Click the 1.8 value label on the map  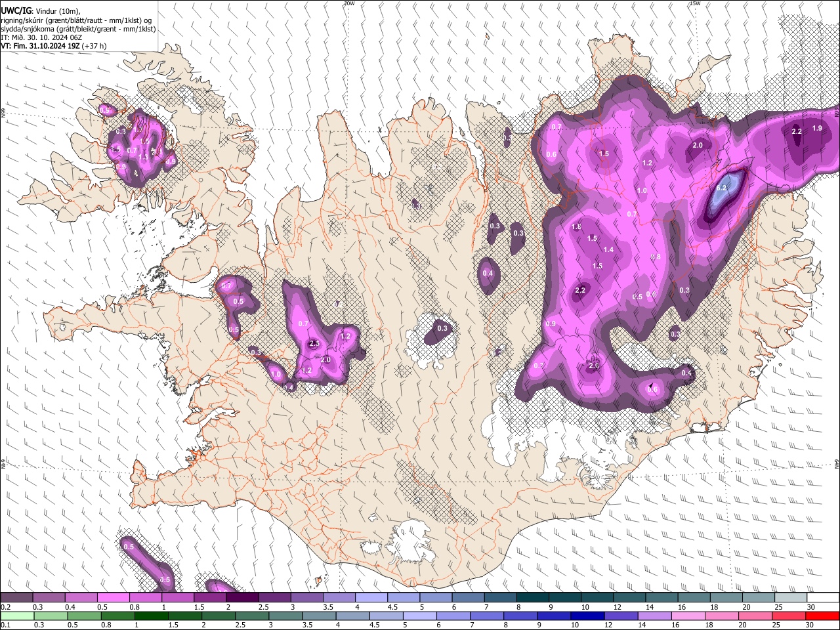[x=576, y=226]
